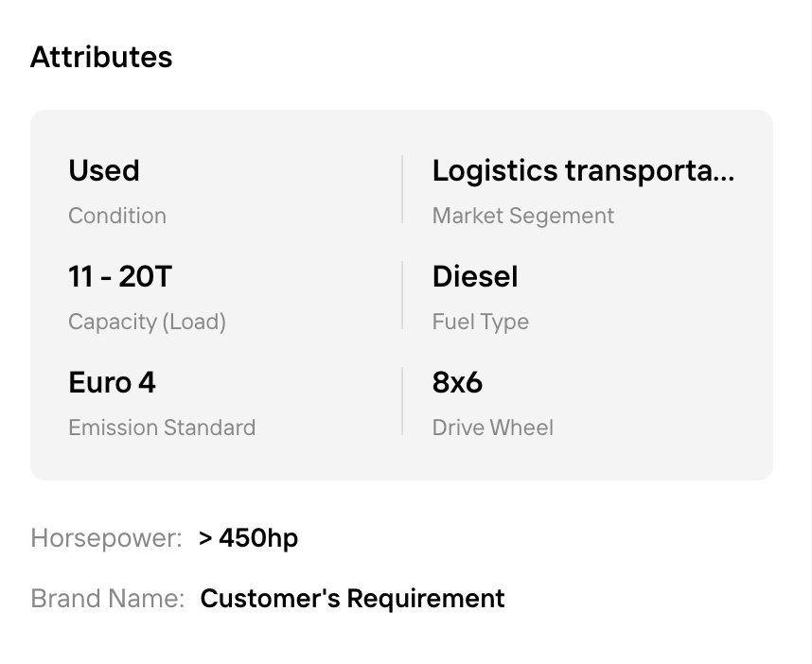
Task: Click the 'Brand Name:' label
Action: pyautogui.click(x=108, y=599)
